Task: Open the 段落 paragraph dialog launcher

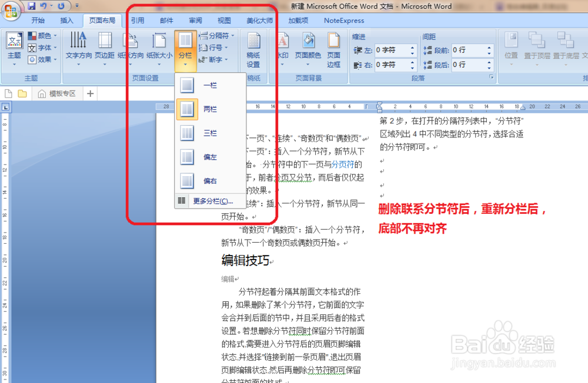Action: tap(491, 77)
